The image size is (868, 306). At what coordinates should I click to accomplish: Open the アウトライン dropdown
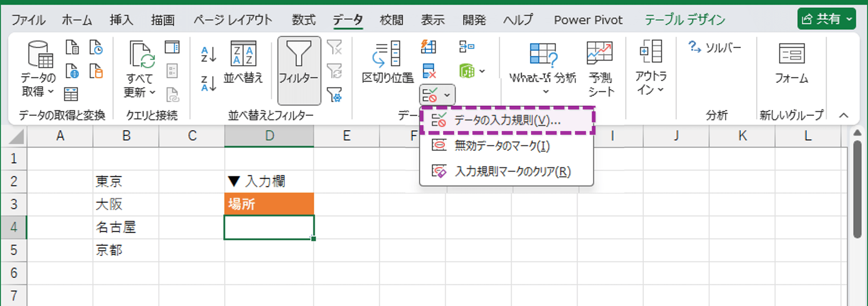(x=651, y=67)
